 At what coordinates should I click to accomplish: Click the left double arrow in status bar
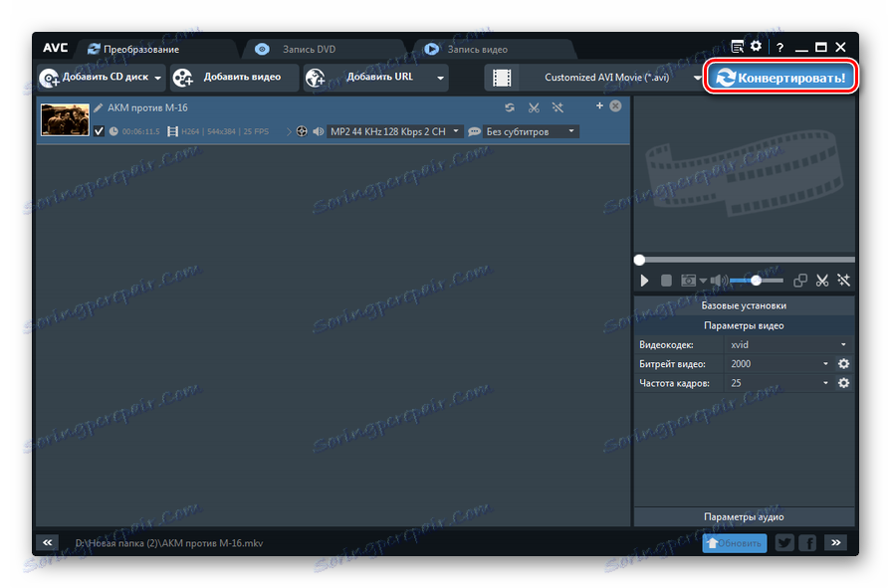(x=48, y=542)
